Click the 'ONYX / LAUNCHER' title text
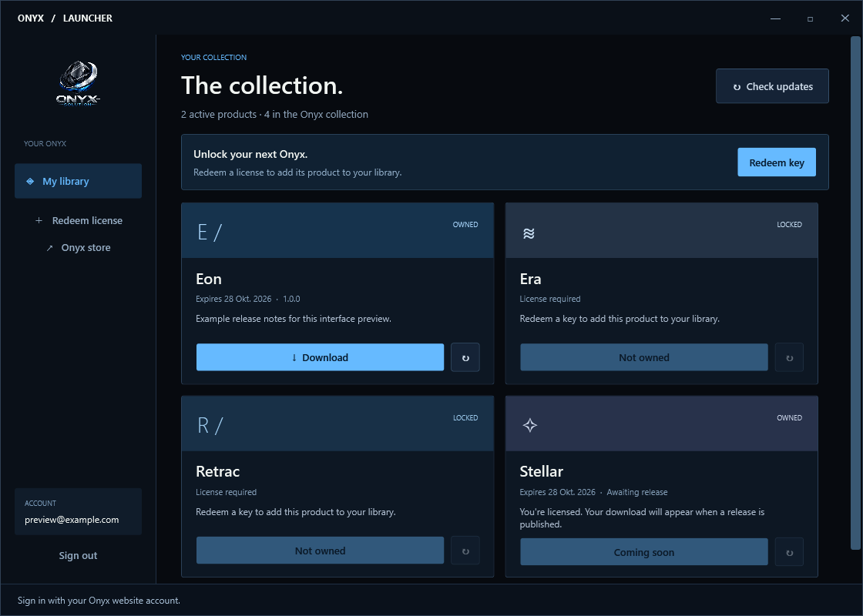The image size is (863, 616). pos(65,18)
